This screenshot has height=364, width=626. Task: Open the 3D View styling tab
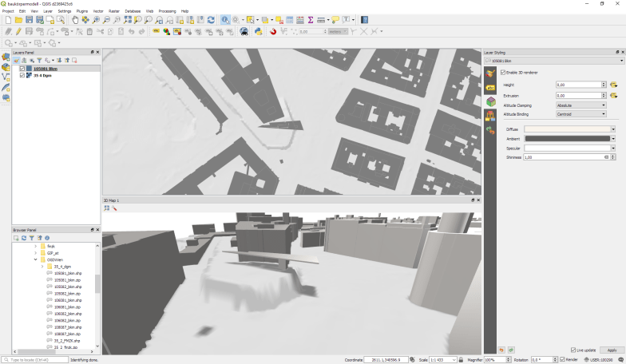[490, 101]
